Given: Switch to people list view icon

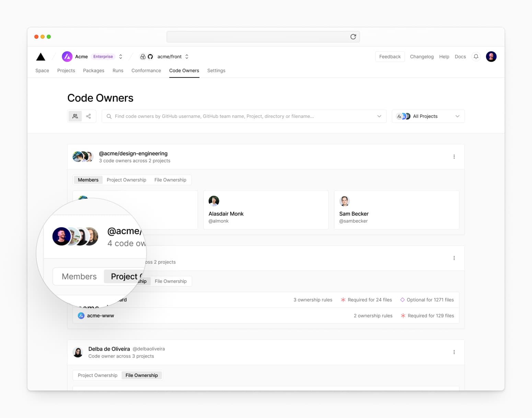Looking at the screenshot, I should pos(75,116).
